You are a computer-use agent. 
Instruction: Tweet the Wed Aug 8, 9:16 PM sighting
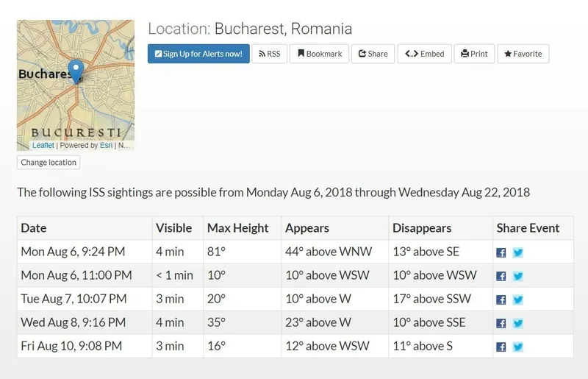[x=518, y=323]
